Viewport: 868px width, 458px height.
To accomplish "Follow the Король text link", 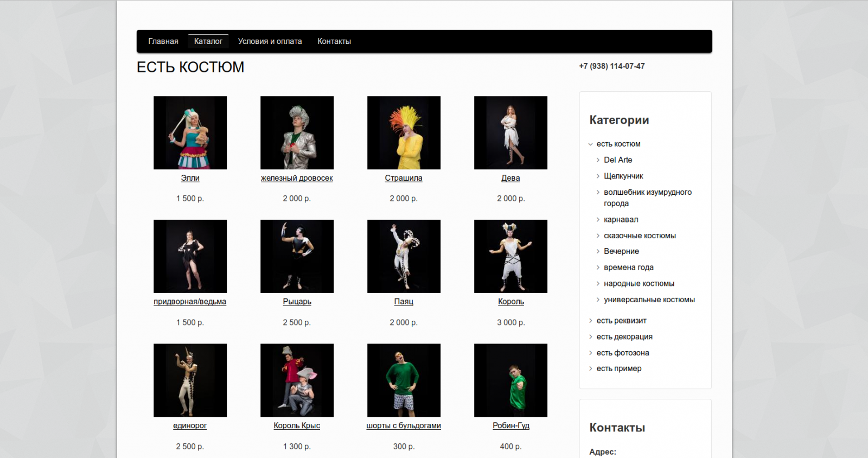I will 511,302.
